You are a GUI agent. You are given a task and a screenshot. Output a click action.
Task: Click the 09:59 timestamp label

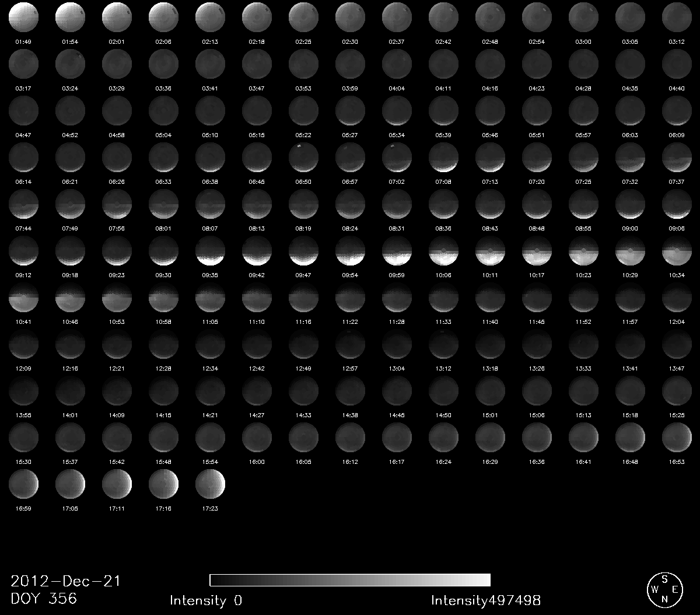[397, 275]
